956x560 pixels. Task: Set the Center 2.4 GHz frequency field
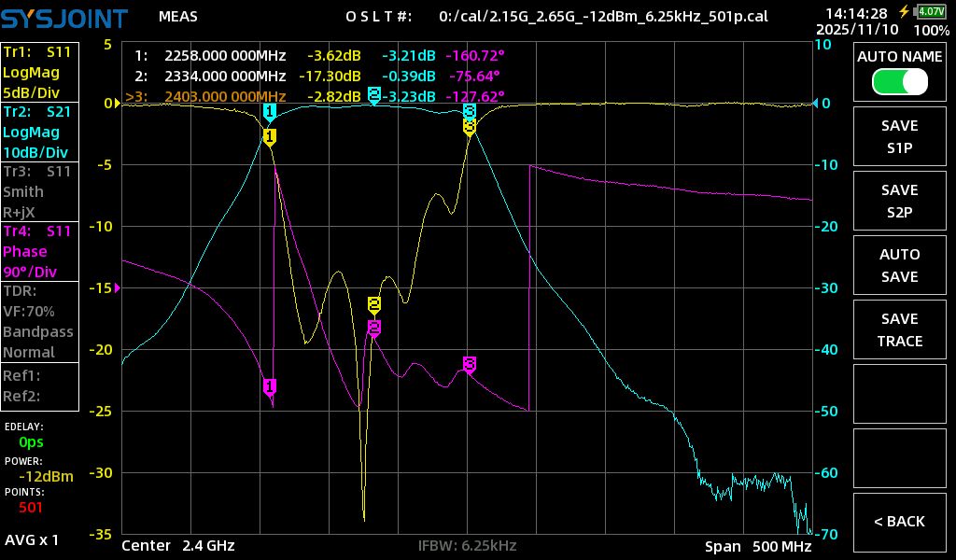[177, 545]
